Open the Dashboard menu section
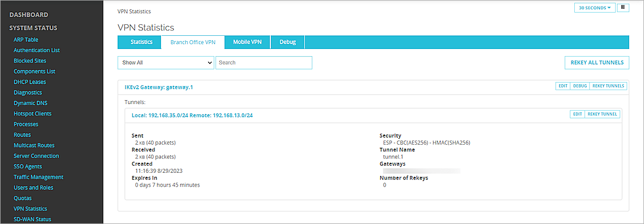The image size is (644, 224). point(29,15)
